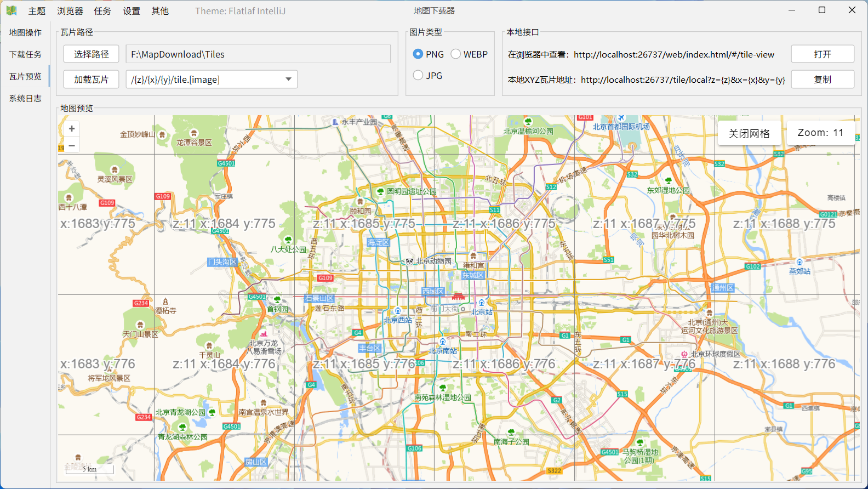Zoom in with the map plus button

click(x=72, y=129)
